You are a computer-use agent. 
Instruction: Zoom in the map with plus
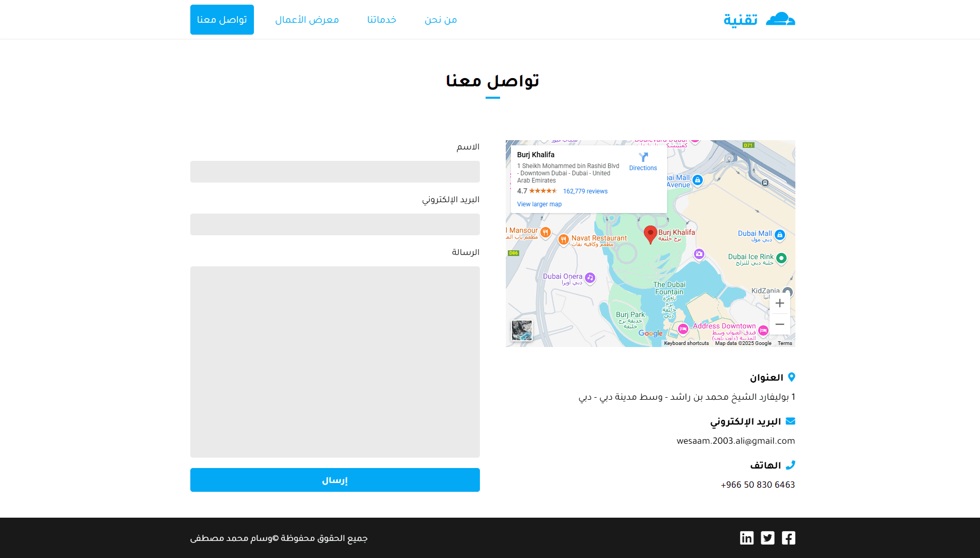tap(780, 303)
